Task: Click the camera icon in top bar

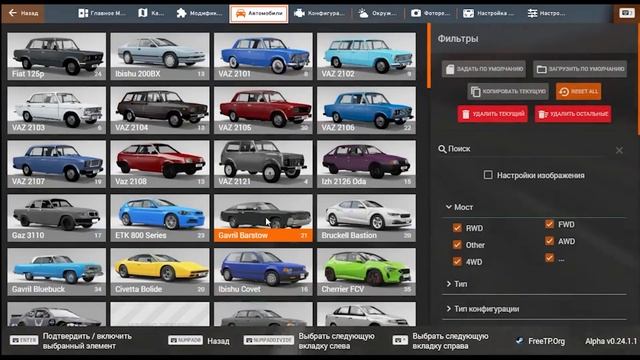Action: [416, 13]
